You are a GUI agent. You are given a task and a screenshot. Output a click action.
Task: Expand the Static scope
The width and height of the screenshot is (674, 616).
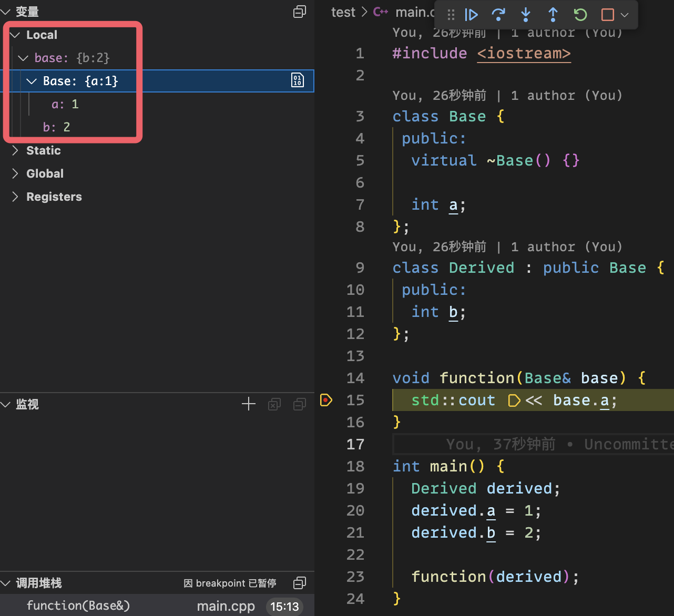15,150
